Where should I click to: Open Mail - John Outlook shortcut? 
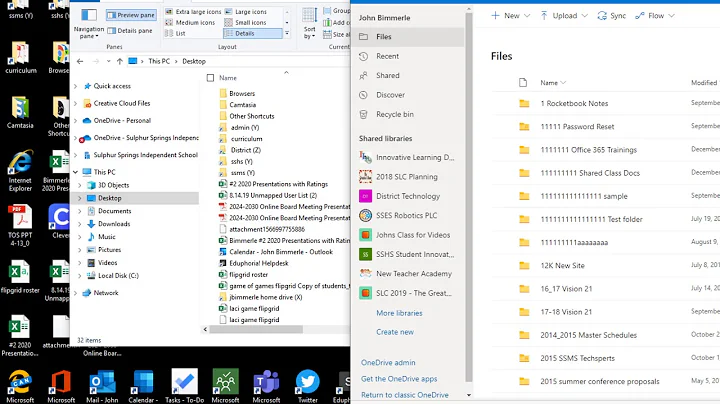102,387
